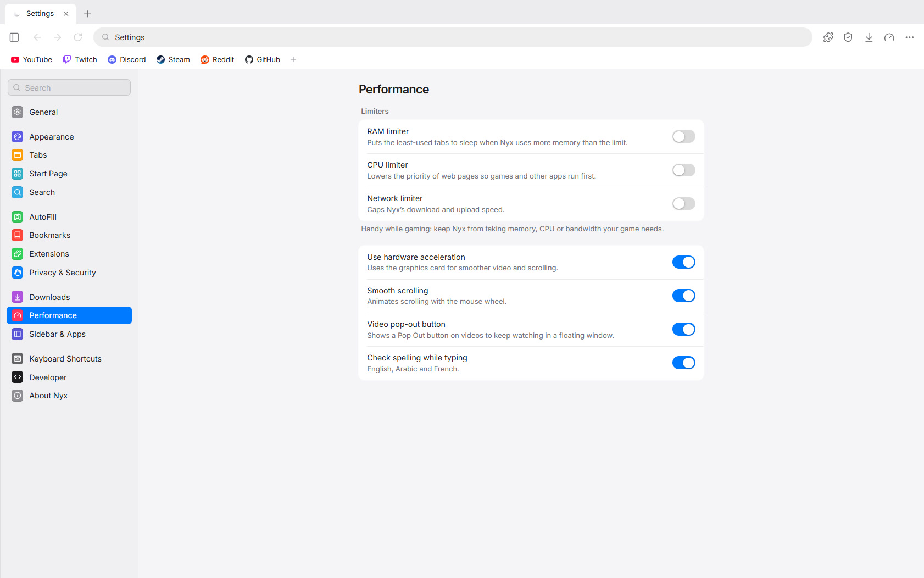
Task: Open Extensions settings section
Action: coord(69,254)
